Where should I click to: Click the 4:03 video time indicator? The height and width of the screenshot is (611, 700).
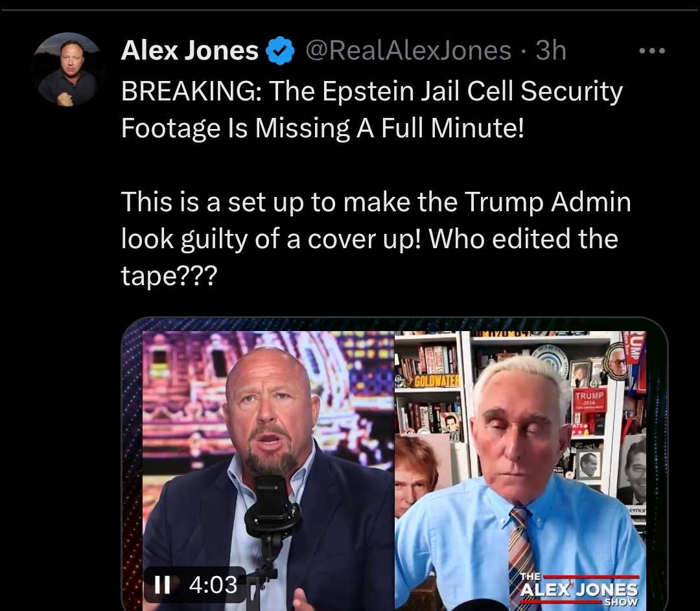(x=213, y=584)
